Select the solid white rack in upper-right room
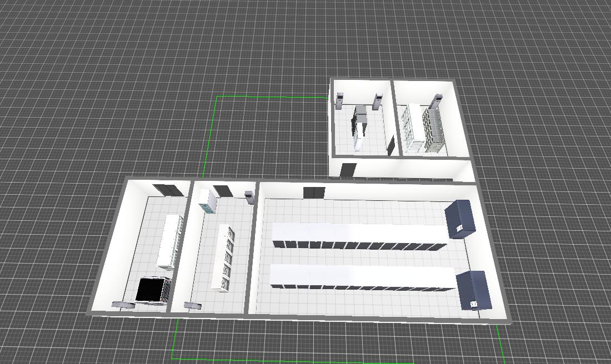This screenshot has width=611, height=364. (415, 128)
